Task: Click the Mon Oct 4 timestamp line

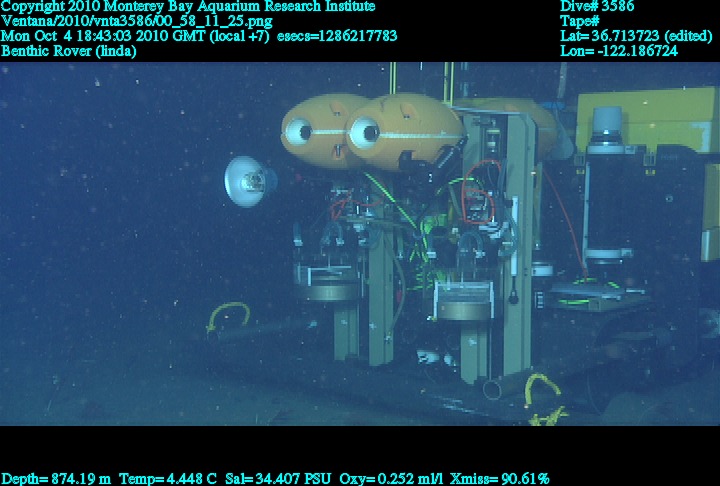Action: point(199,36)
